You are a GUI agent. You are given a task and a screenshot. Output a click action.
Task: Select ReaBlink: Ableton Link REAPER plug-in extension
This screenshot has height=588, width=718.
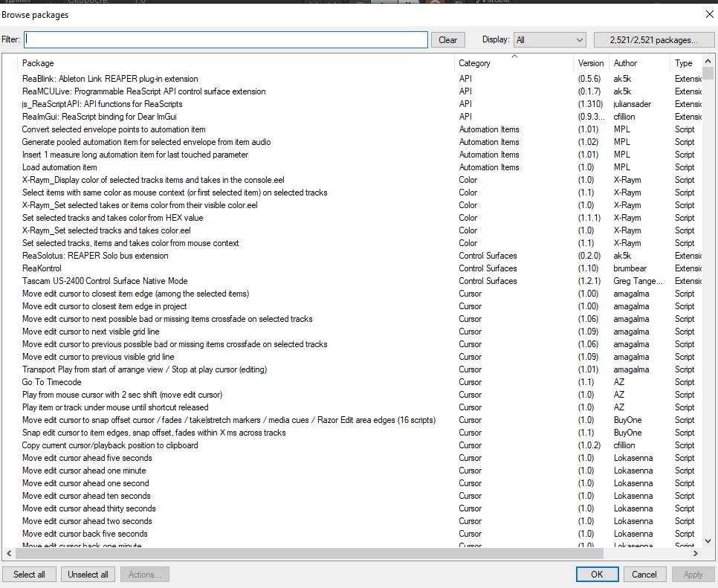(110, 79)
